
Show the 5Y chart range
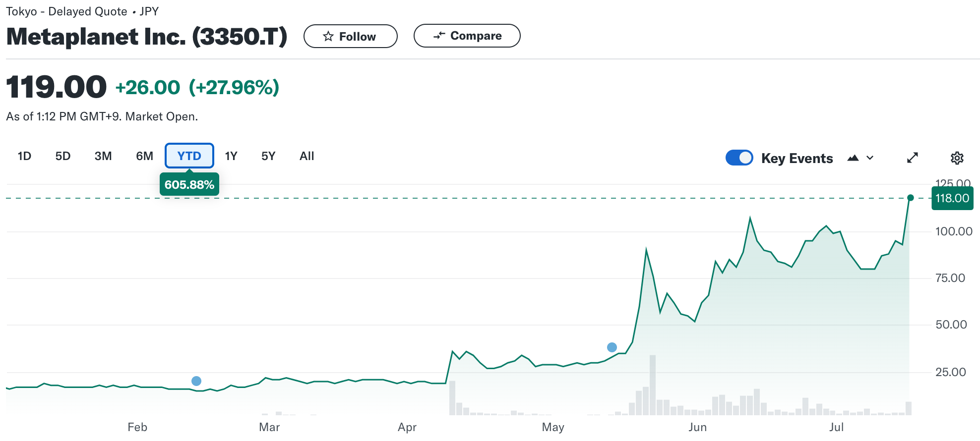click(x=268, y=156)
